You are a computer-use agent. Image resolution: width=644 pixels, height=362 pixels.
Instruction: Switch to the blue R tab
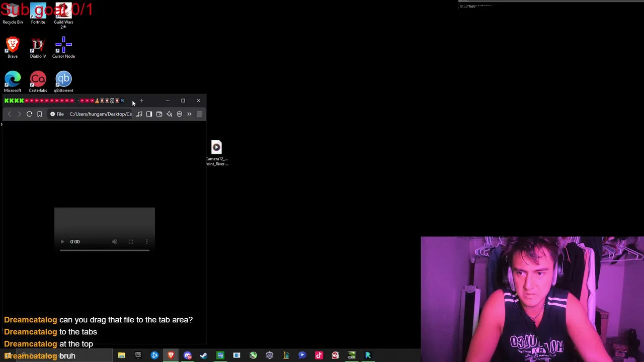tap(122, 101)
